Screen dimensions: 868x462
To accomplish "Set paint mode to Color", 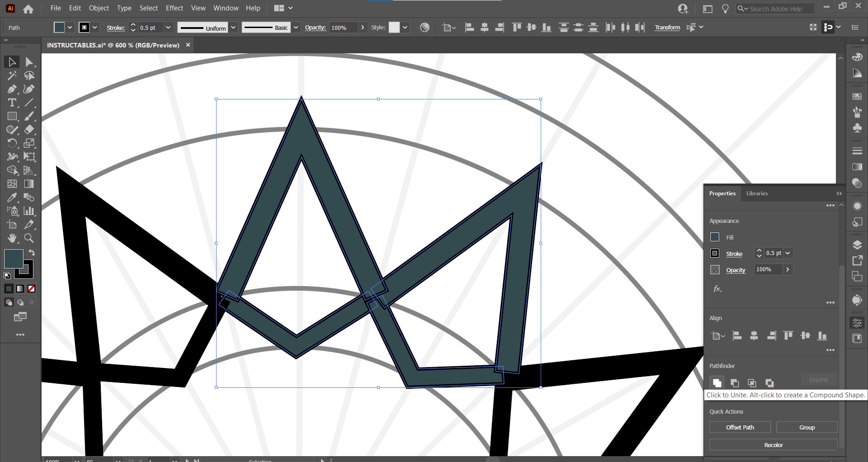I will coord(9,289).
